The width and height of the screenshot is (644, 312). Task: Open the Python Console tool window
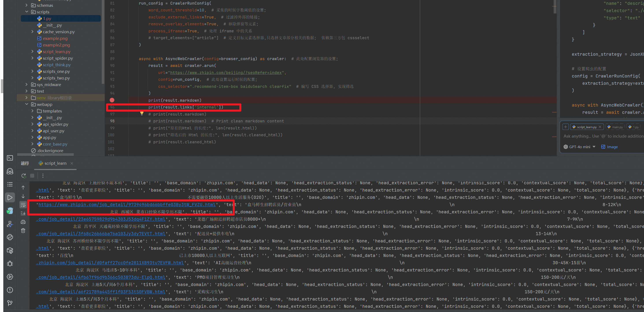click(x=10, y=237)
